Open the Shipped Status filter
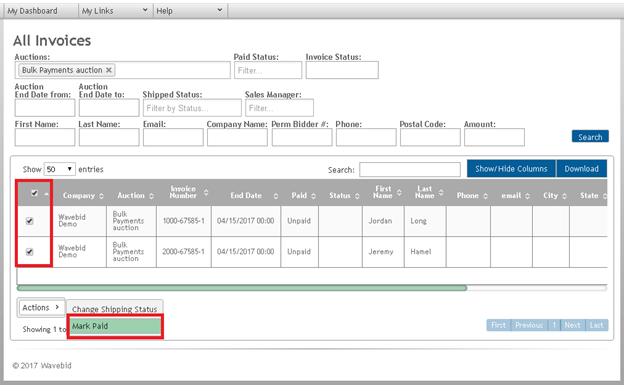The image size is (624, 385). pyautogui.click(x=192, y=108)
